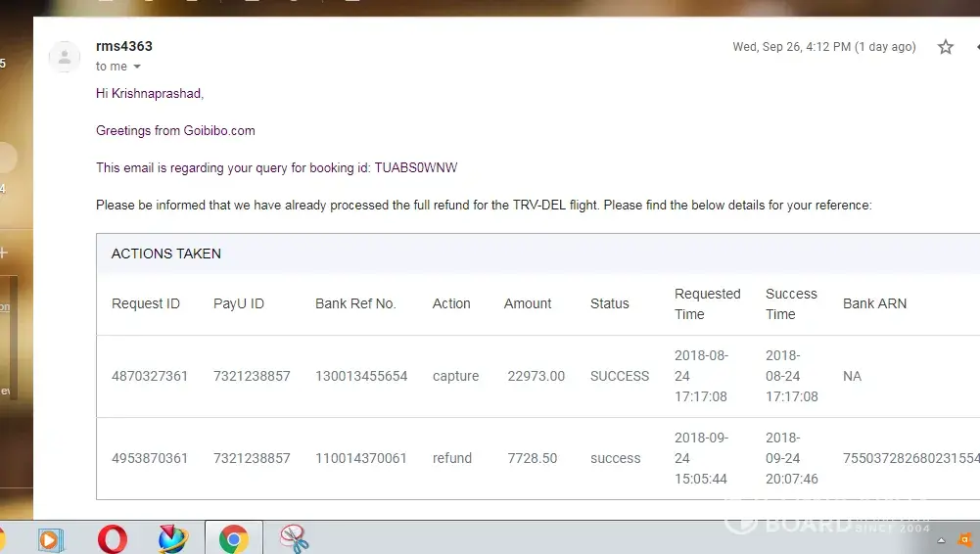Viewport: 980px width, 554px height.
Task: Click the sender avatar of rms4363
Action: click(x=65, y=57)
